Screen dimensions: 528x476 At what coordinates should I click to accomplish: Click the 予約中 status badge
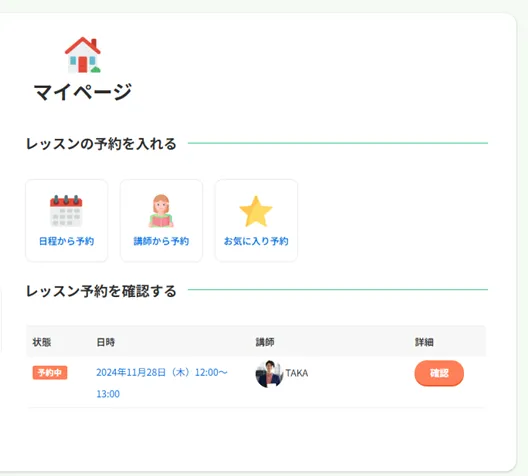click(50, 373)
